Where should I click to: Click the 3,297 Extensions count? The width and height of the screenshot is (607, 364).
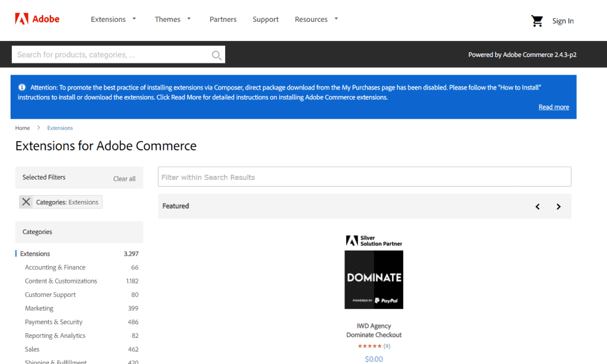click(131, 254)
